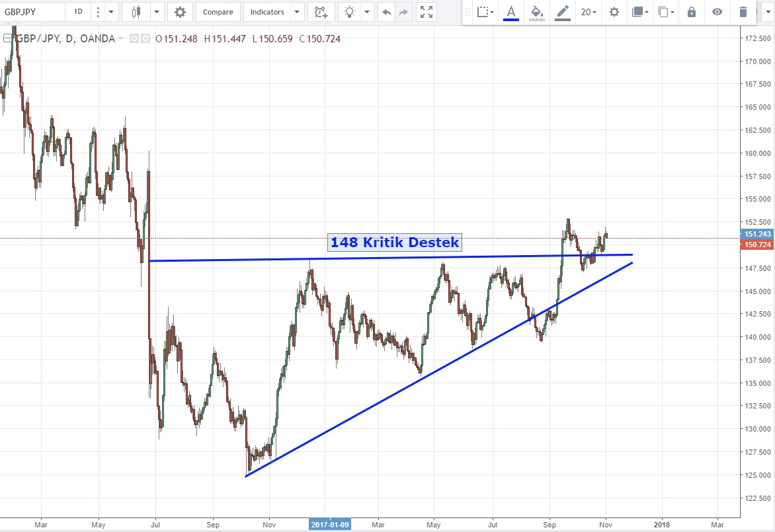Select the '148 Kritik Destek' text label
This screenshot has height=532, width=775.
pyautogui.click(x=394, y=243)
